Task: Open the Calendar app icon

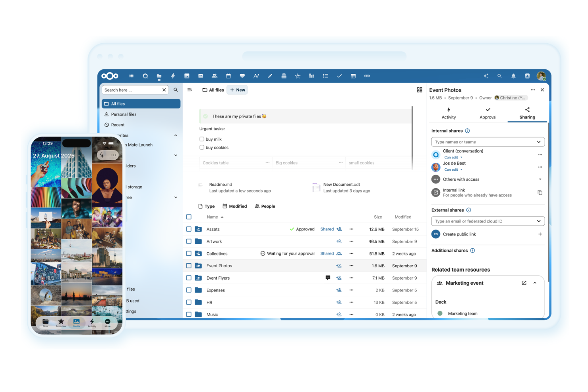Action: coord(228,76)
